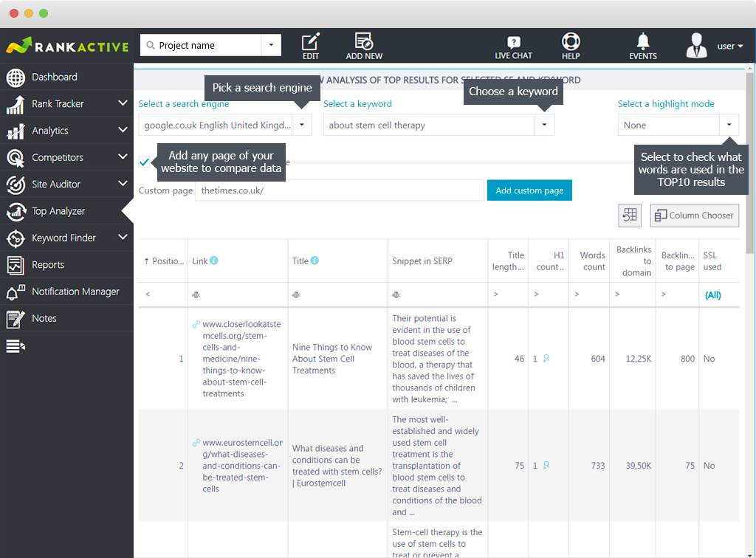Click the table reset layout icon
The width and height of the screenshot is (756, 558).
(x=630, y=216)
